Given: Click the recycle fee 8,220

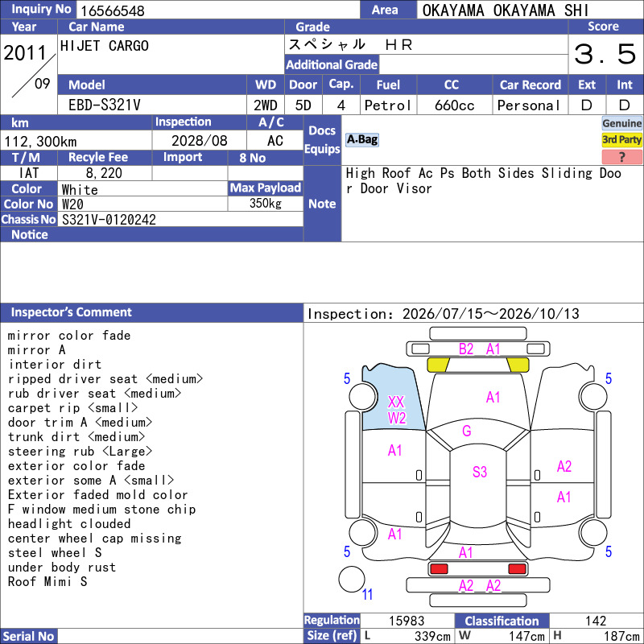Looking at the screenshot, I should click(x=104, y=172).
